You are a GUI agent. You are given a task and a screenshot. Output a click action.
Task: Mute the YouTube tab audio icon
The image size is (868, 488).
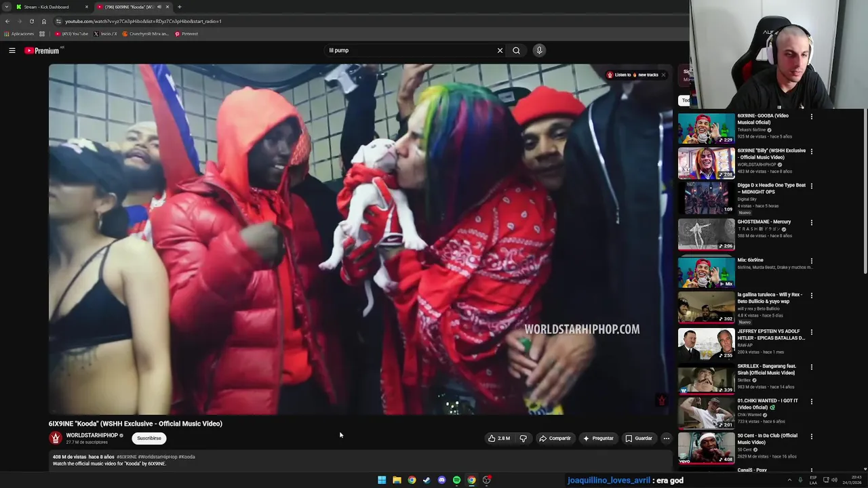159,7
